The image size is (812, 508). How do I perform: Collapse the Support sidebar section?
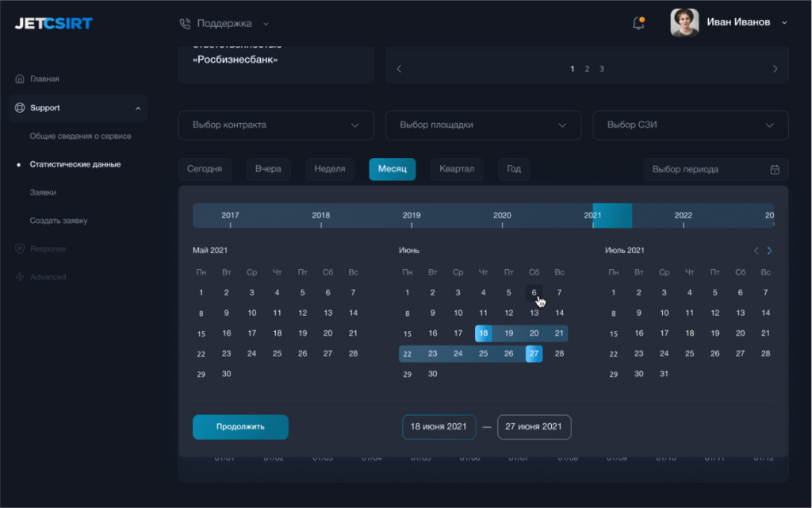coord(138,108)
